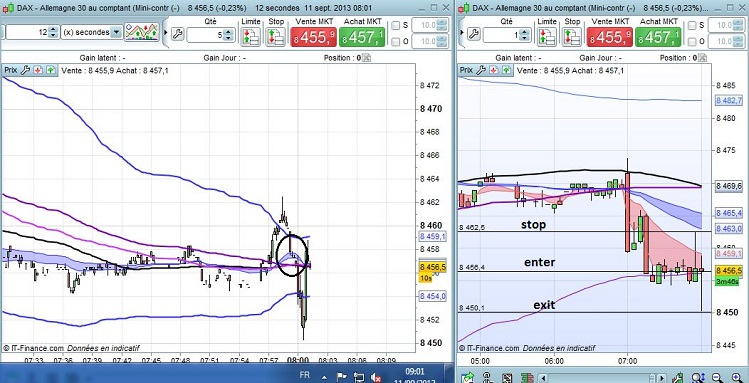This screenshot has height=383, width=749.
Task: Zoom in right chart with plus magnifier
Action: point(736,378)
